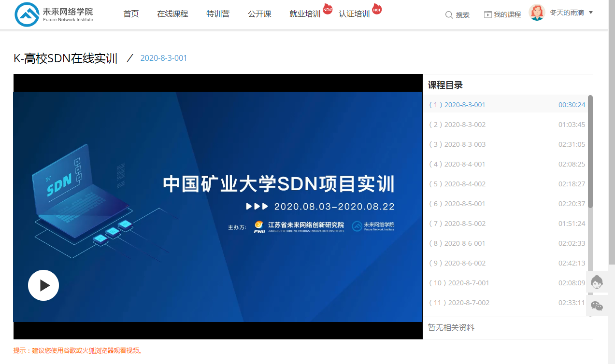Image resolution: width=615 pixels, height=364 pixels.
Task: Click duration 02:08:09
Action: (572, 283)
